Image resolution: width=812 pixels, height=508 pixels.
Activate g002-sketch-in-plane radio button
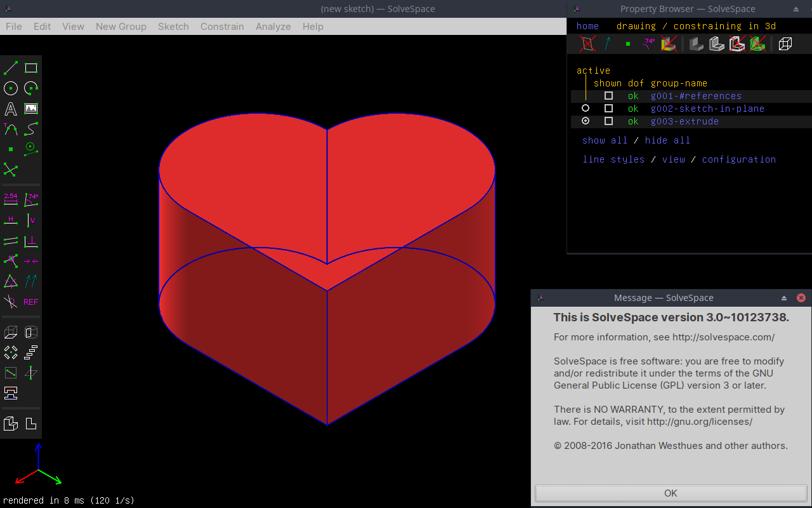[586, 109]
